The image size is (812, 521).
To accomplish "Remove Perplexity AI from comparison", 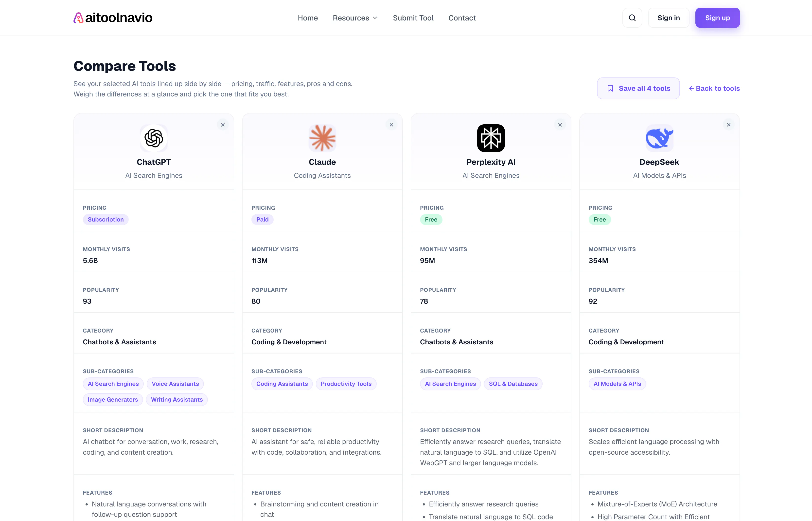I will pos(560,125).
